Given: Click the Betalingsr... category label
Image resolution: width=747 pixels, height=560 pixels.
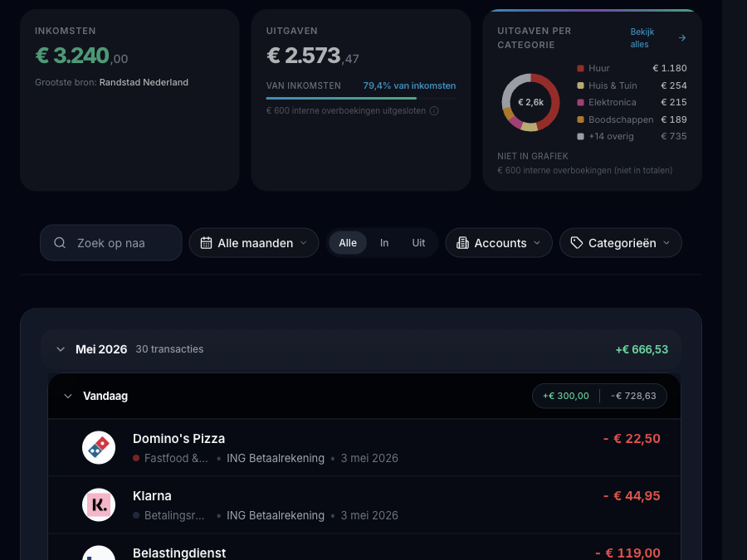Looking at the screenshot, I should click(174, 515).
